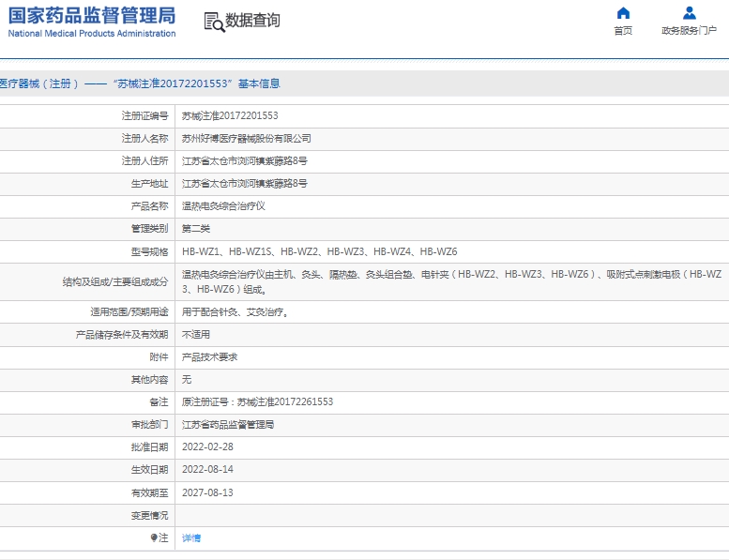The height and width of the screenshot is (560, 729).
Task: Click 用于配合针灸、艾灸治疗 intended use text
Action: [x=235, y=312]
